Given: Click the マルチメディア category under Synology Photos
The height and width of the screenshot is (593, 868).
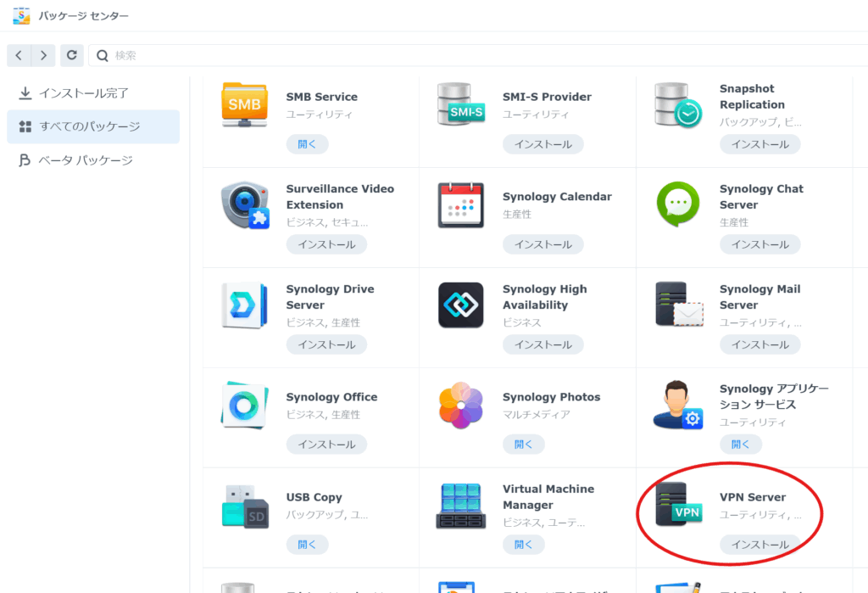Looking at the screenshot, I should (x=536, y=415).
